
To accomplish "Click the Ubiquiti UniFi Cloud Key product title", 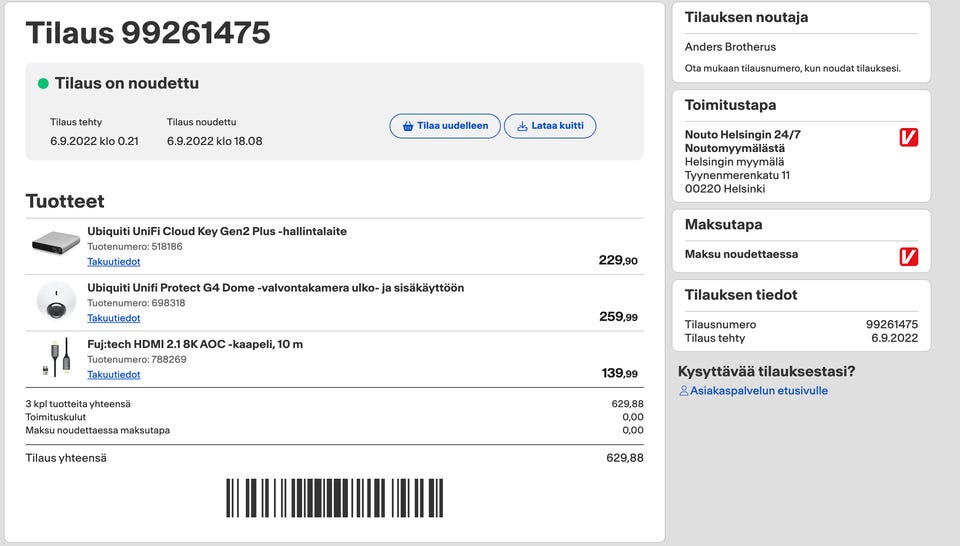I will click(217, 231).
